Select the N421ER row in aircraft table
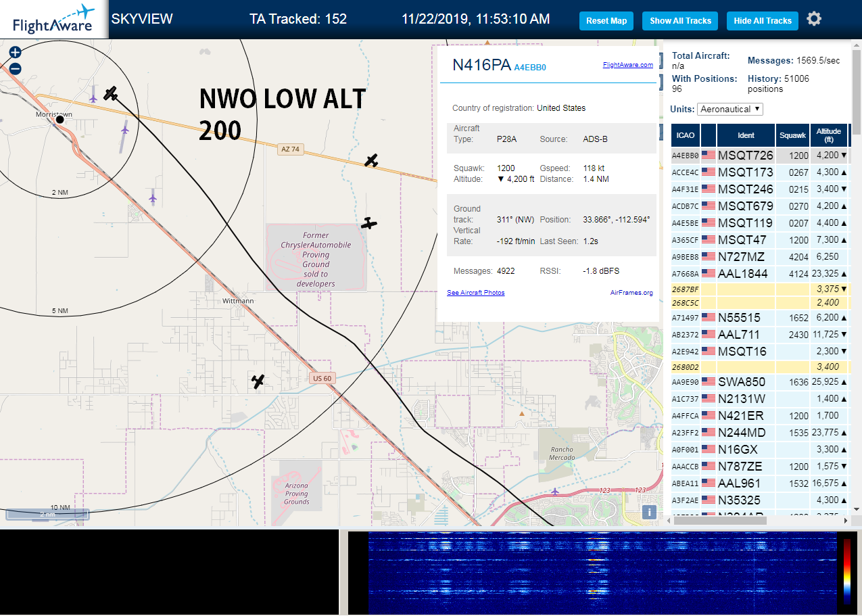This screenshot has height=616, width=862. point(760,416)
